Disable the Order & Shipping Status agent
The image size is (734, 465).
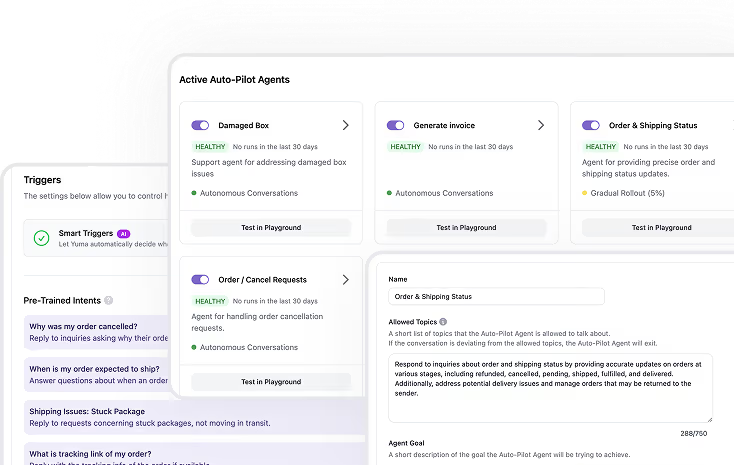tap(590, 125)
